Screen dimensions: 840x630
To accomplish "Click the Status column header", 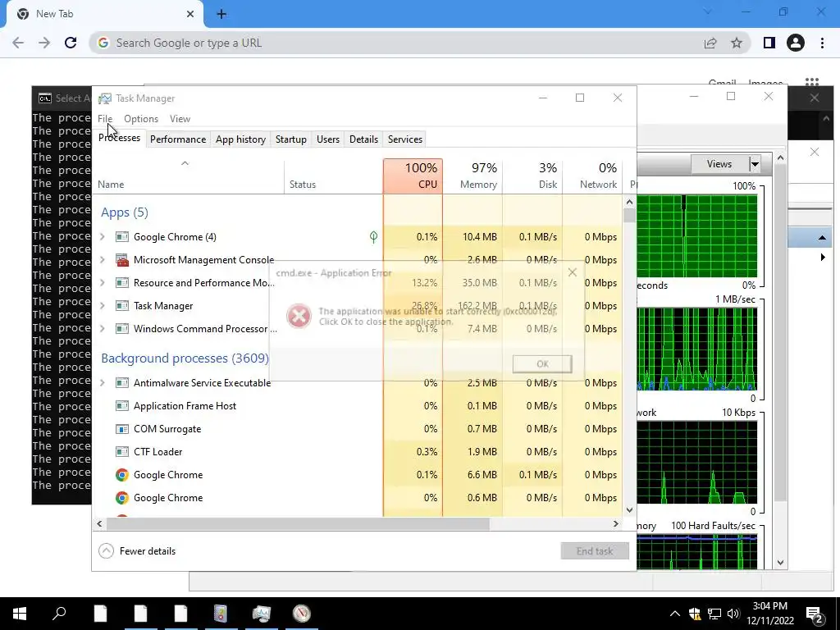I will [x=333, y=176].
